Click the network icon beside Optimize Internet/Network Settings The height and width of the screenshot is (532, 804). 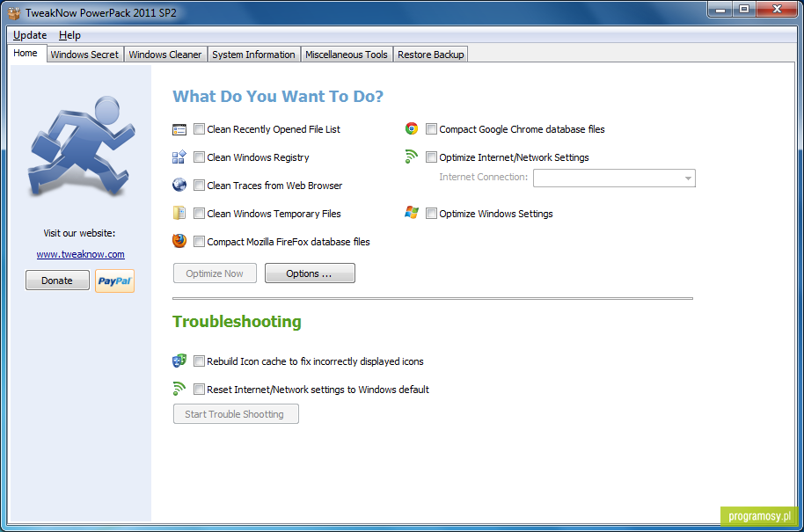411,157
